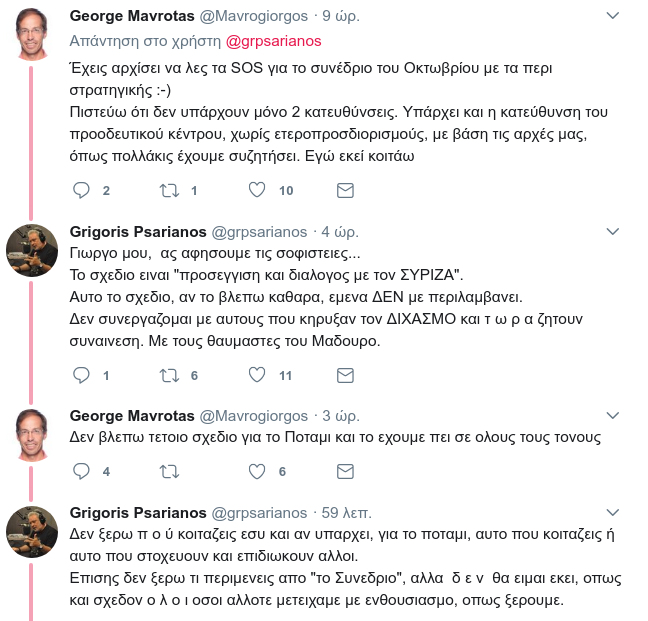Image resolution: width=648 pixels, height=621 pixels.
Task: Open George Mavrotas profile name on first tweet
Action: 132,16
